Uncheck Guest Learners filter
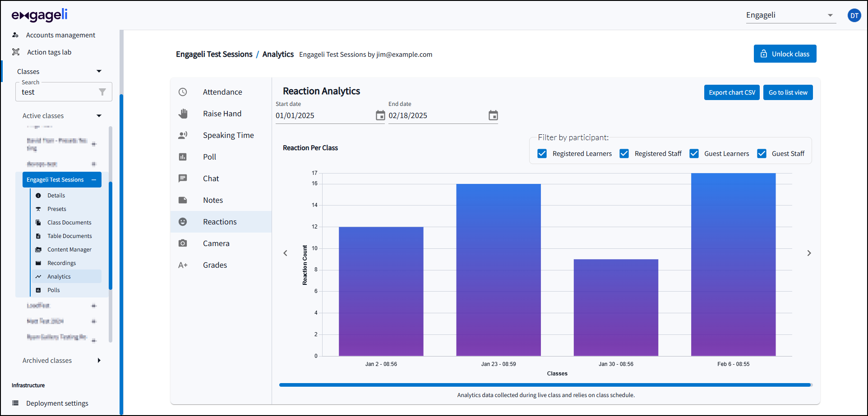Image resolution: width=868 pixels, height=416 pixels. point(694,154)
